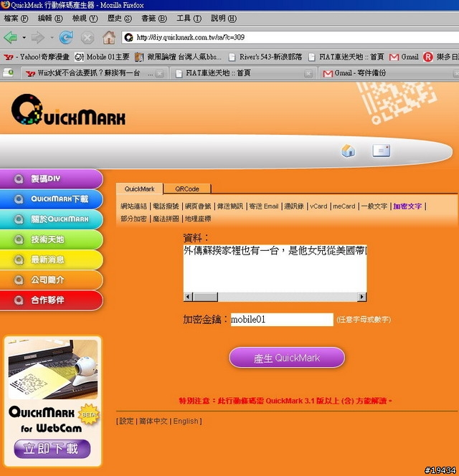Image resolution: width=459 pixels, height=476 pixels.
Task: Choose the 加密文字 code option
Action: coord(407,206)
